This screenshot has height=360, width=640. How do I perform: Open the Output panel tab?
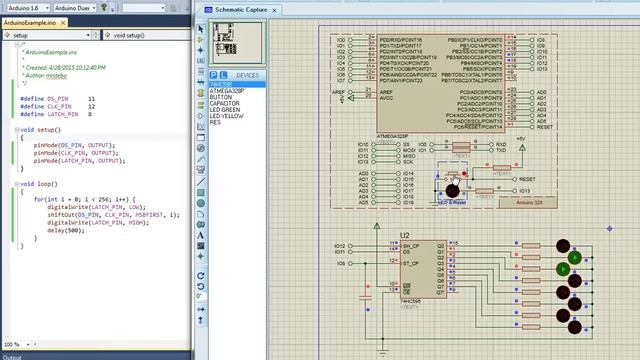(x=12, y=358)
